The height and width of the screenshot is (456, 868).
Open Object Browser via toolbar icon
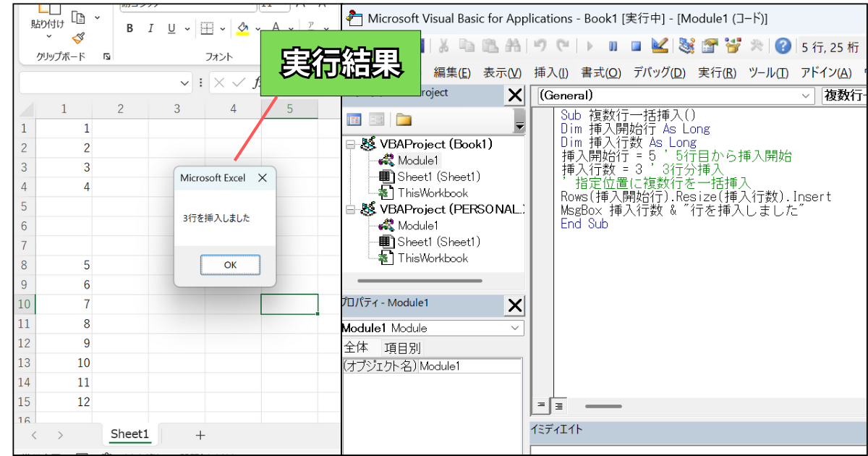click(733, 46)
